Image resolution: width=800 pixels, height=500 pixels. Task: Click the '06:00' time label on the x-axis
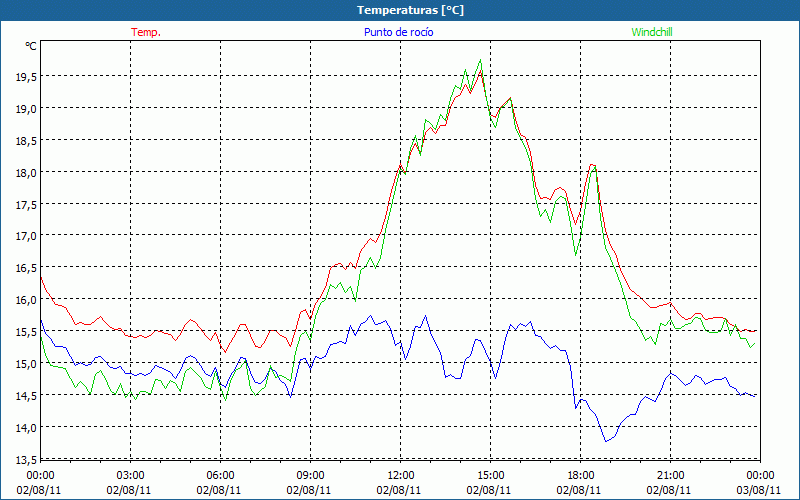click(220, 476)
